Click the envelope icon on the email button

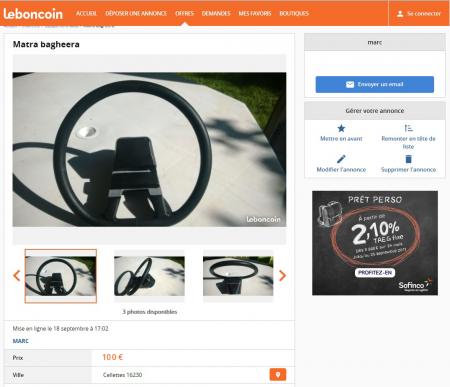tap(350, 84)
